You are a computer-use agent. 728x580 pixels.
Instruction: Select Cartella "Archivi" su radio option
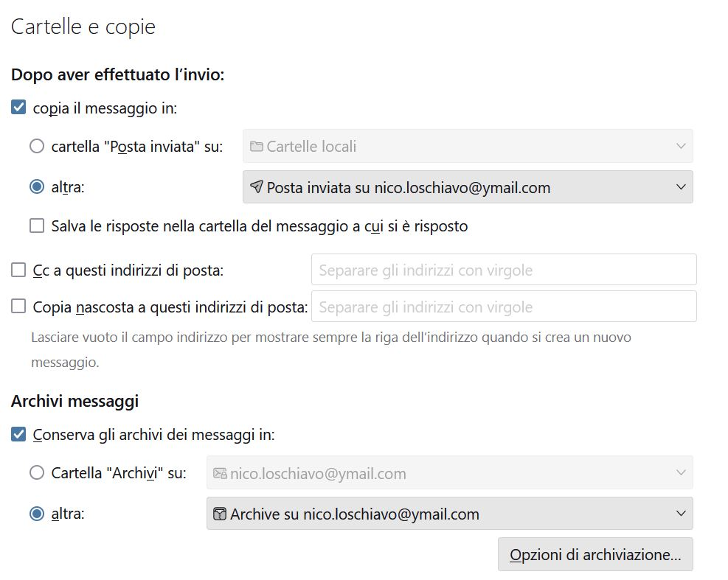(37, 473)
